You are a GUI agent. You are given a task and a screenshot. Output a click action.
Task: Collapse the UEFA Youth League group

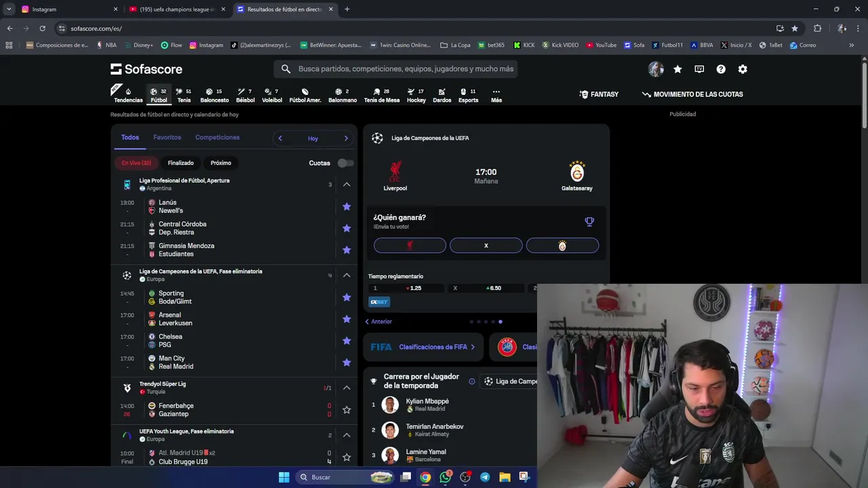click(347, 435)
